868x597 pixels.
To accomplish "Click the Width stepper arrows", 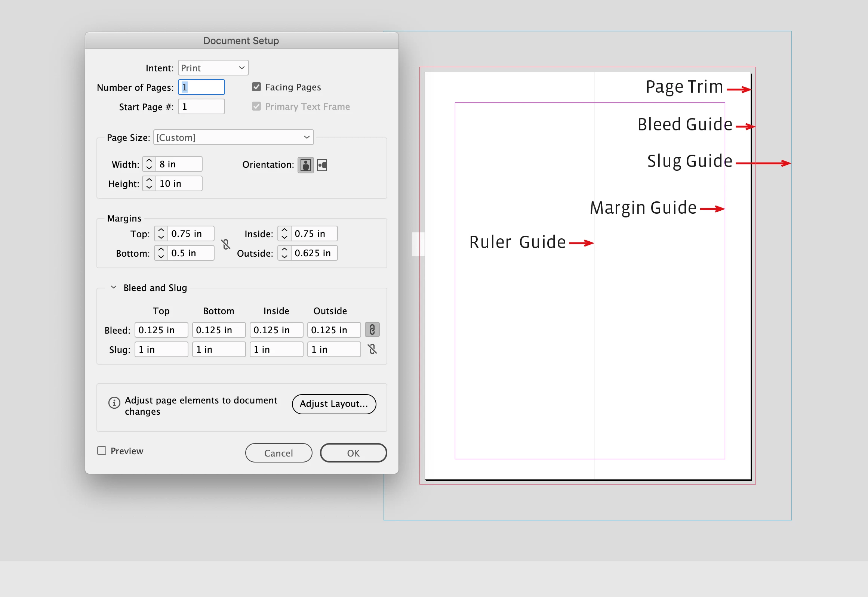I will [149, 164].
